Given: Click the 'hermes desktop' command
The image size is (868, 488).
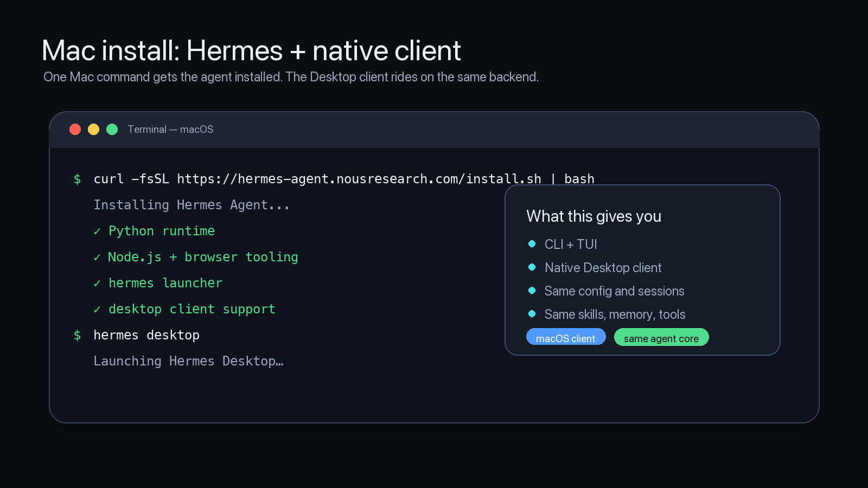Looking at the screenshot, I should 146,335.
